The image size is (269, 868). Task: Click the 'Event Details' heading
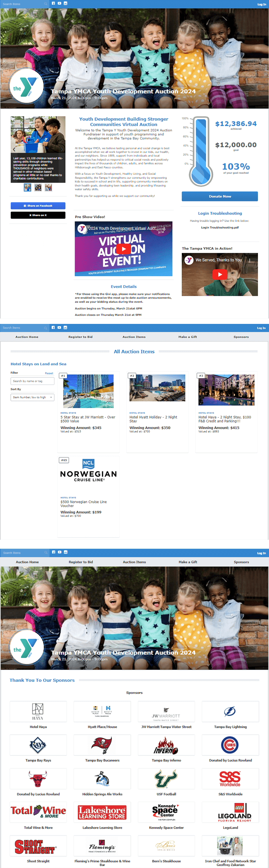pos(123,287)
